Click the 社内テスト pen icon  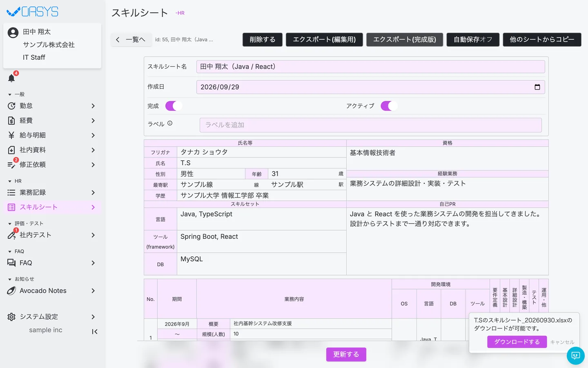click(11, 235)
